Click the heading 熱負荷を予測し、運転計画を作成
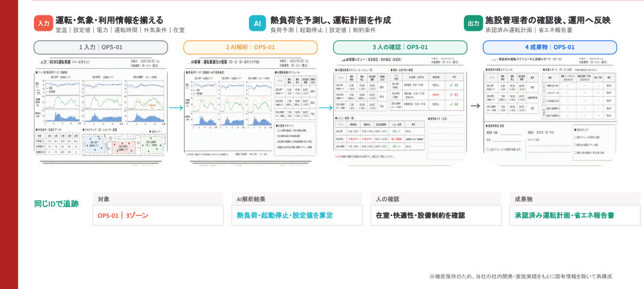Viewport: 644px width, 289px height. (x=331, y=20)
